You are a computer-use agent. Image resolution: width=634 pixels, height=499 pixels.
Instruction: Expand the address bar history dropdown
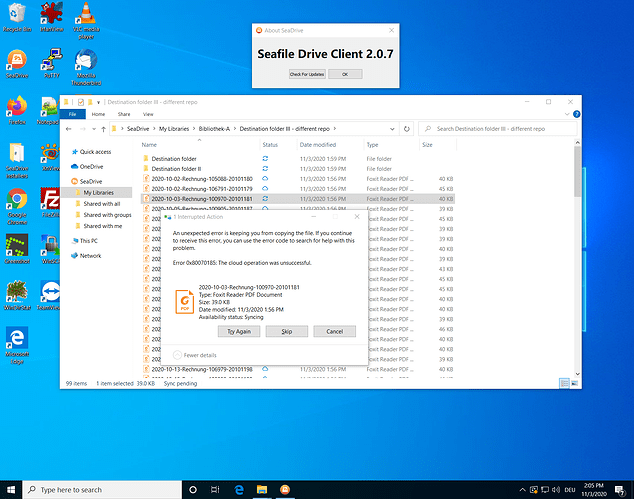(392, 129)
